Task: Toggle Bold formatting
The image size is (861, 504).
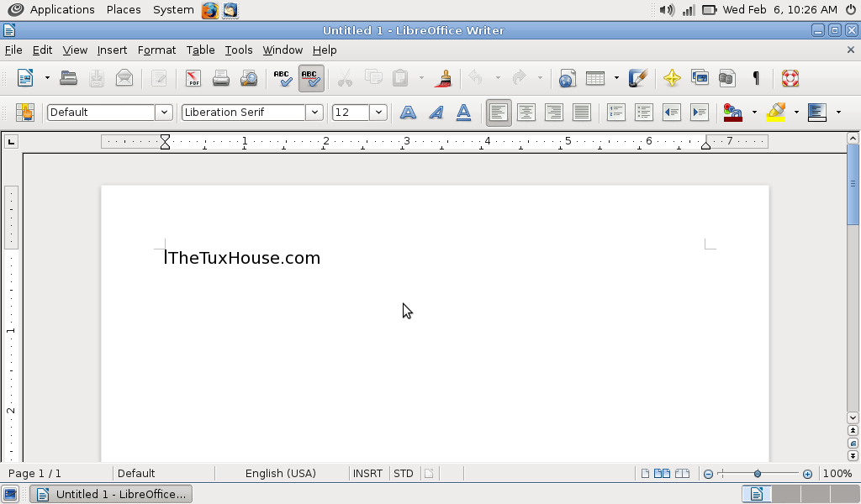Action: 408,113
